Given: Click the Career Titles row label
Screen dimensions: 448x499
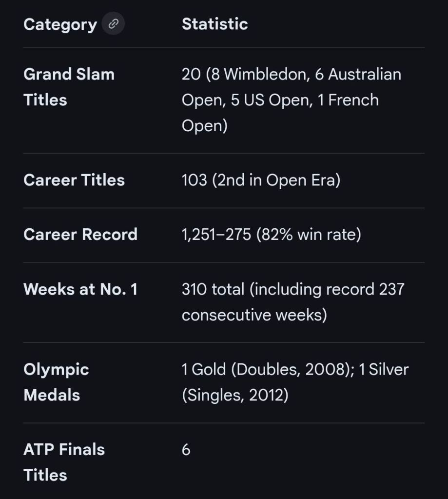Looking at the screenshot, I should [74, 180].
